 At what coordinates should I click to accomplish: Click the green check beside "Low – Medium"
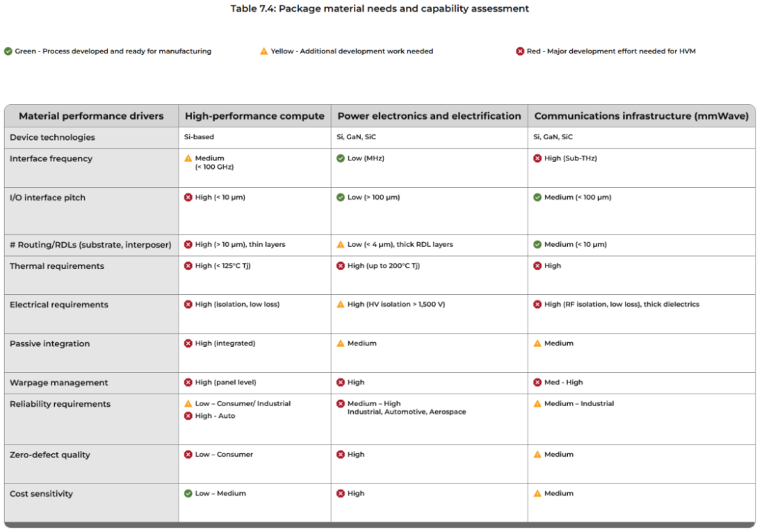[x=188, y=493]
